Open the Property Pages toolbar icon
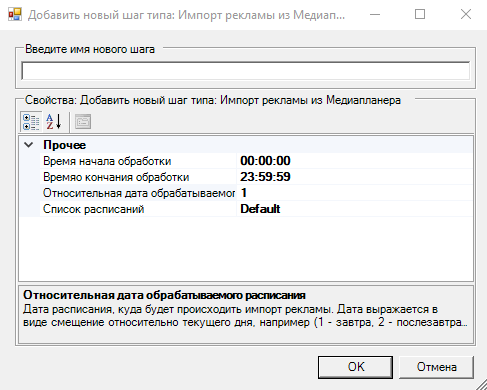This screenshot has width=487, height=390. (83, 122)
